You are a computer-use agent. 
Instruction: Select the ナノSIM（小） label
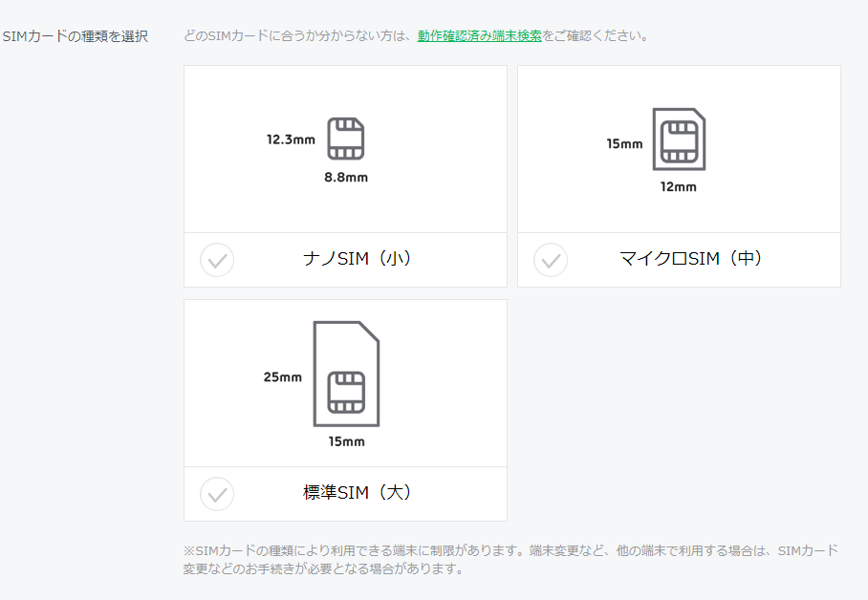click(x=358, y=259)
